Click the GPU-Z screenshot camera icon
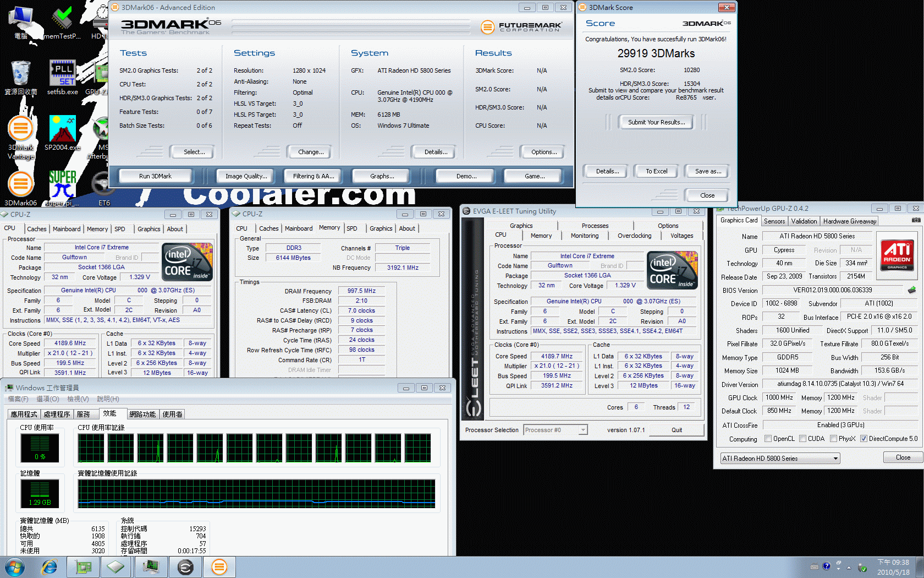This screenshot has height=578, width=924. point(916,220)
